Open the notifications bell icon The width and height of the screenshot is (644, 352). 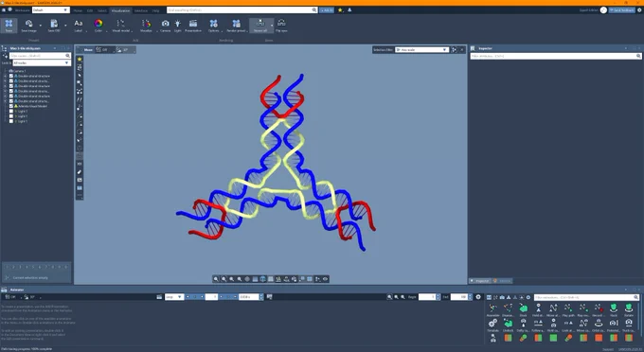(x=349, y=9)
